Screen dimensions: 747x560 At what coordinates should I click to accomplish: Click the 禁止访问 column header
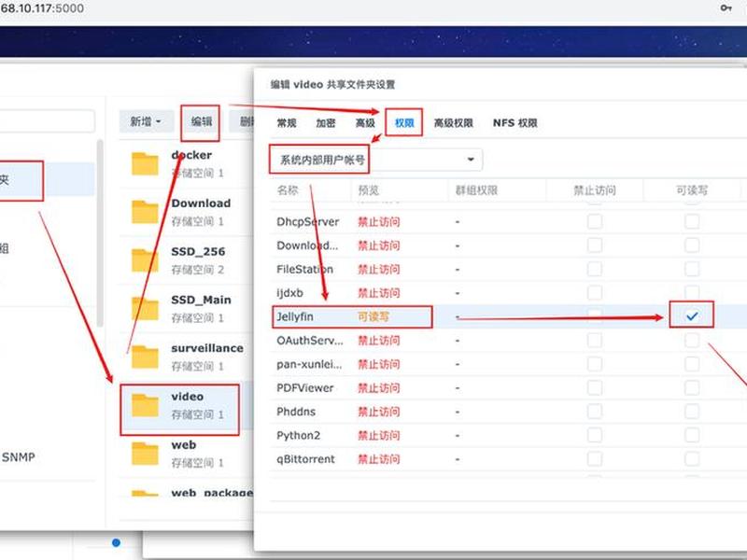coord(595,190)
